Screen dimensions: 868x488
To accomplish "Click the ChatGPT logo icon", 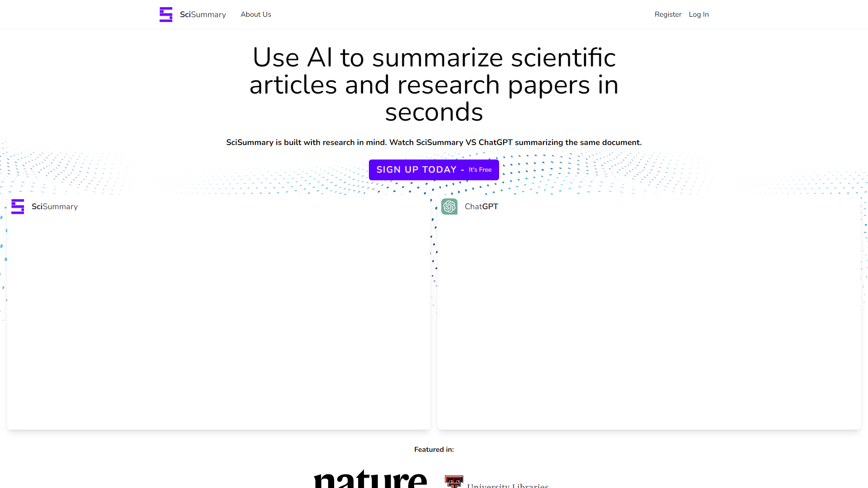I will (450, 206).
